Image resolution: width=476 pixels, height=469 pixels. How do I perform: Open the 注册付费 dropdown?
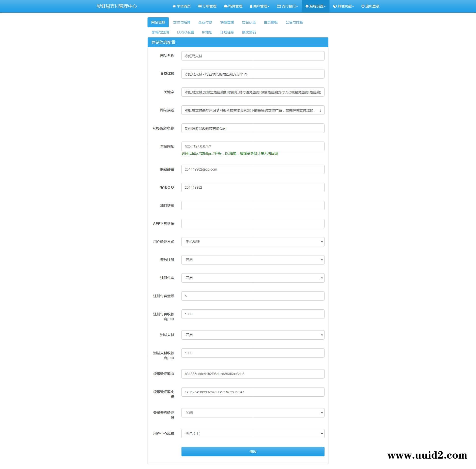[253, 278]
